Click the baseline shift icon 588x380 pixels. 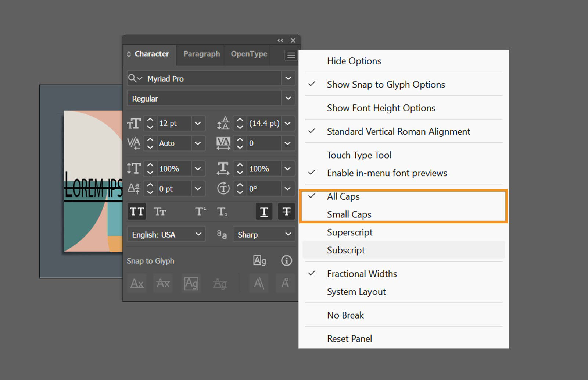click(x=134, y=189)
